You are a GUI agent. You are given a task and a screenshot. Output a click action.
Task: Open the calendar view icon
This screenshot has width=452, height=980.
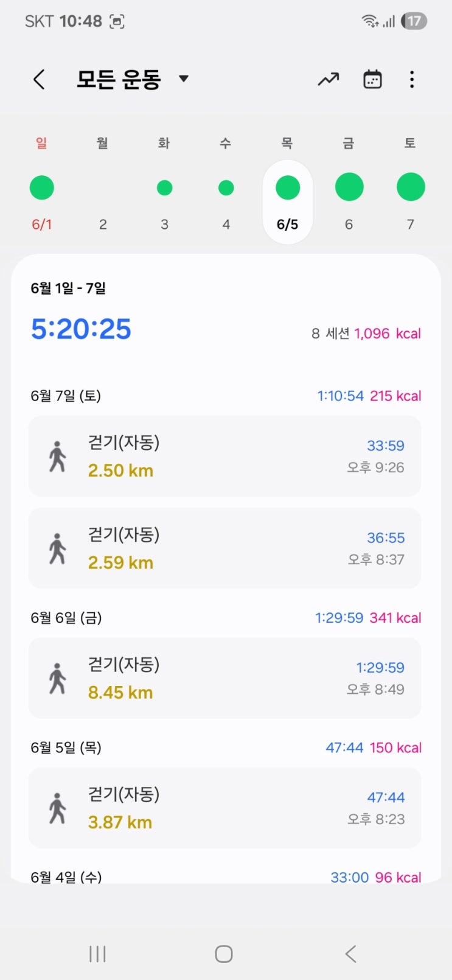[x=372, y=79]
